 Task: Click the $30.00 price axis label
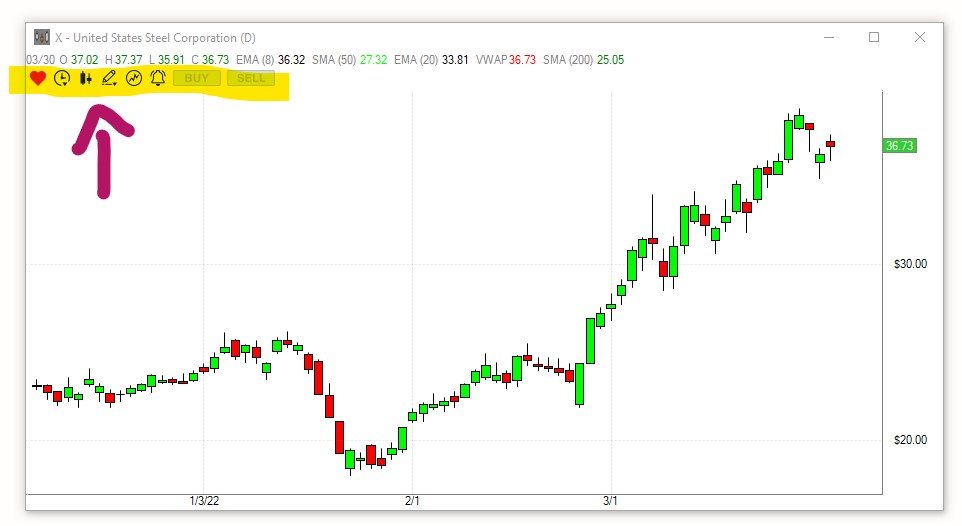click(x=910, y=264)
